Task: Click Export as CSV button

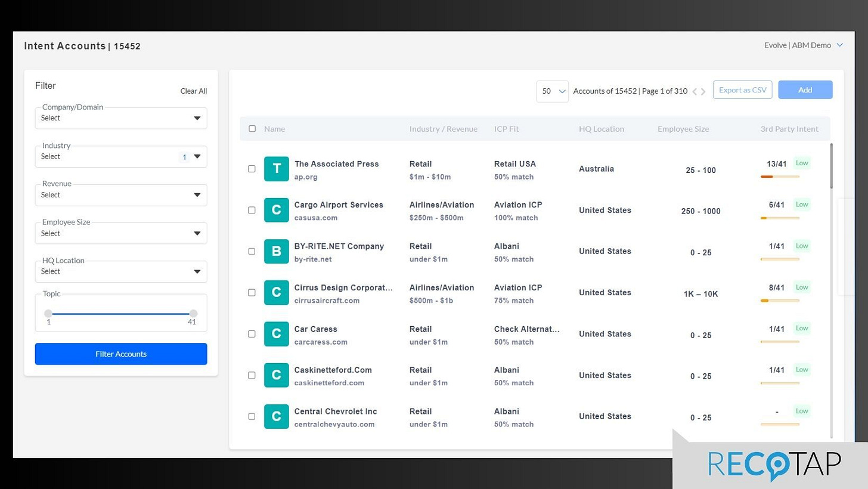Action: point(743,90)
